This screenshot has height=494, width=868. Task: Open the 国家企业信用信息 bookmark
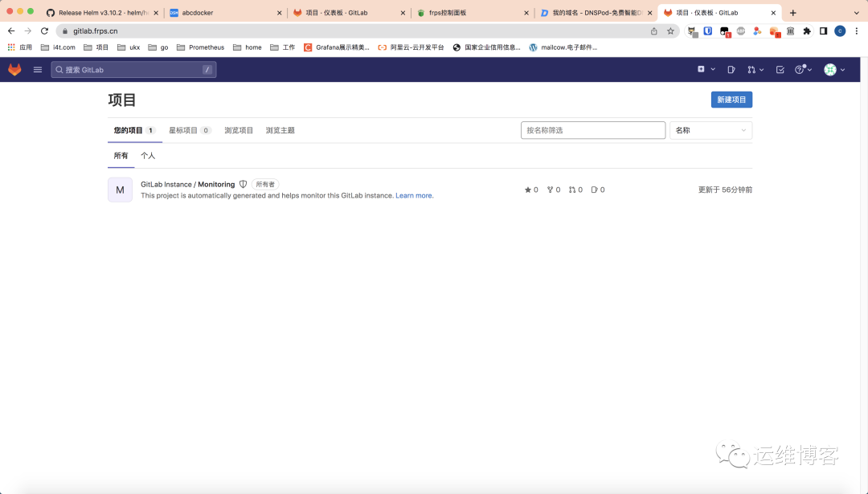[x=486, y=47]
